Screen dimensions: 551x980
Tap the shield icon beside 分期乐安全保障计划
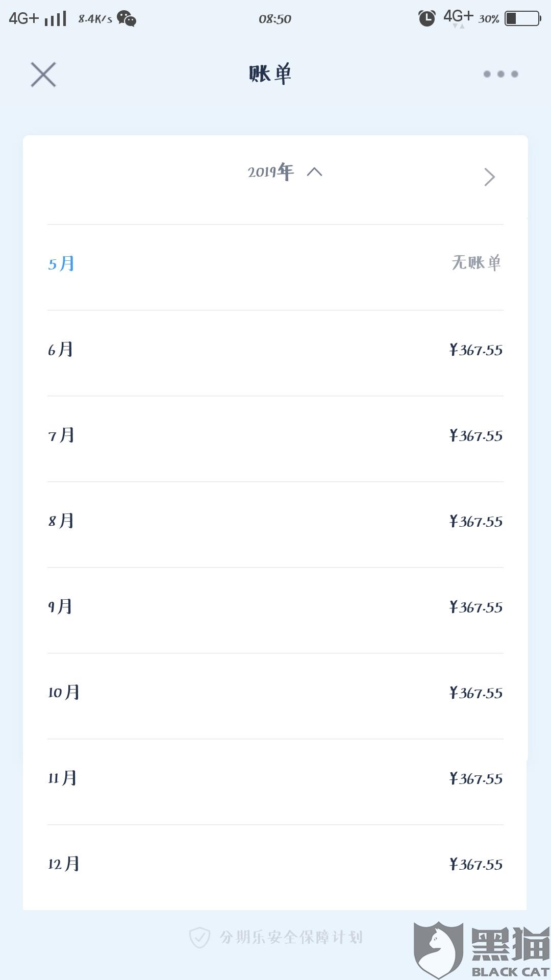point(199,937)
